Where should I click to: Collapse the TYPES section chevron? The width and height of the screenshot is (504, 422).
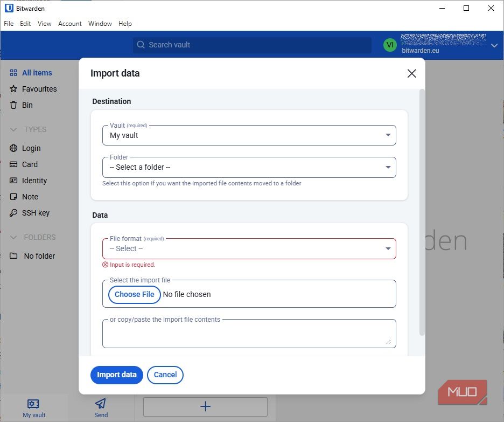[x=13, y=129]
